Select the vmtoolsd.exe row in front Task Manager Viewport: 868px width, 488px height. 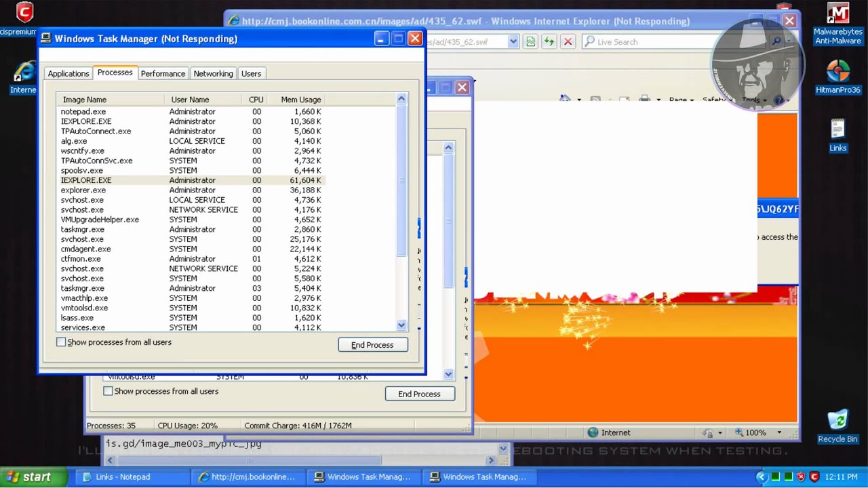click(x=191, y=308)
